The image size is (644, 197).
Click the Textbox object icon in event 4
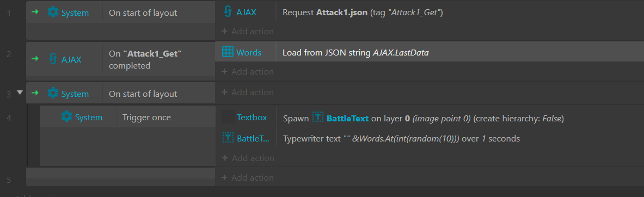pos(228,118)
